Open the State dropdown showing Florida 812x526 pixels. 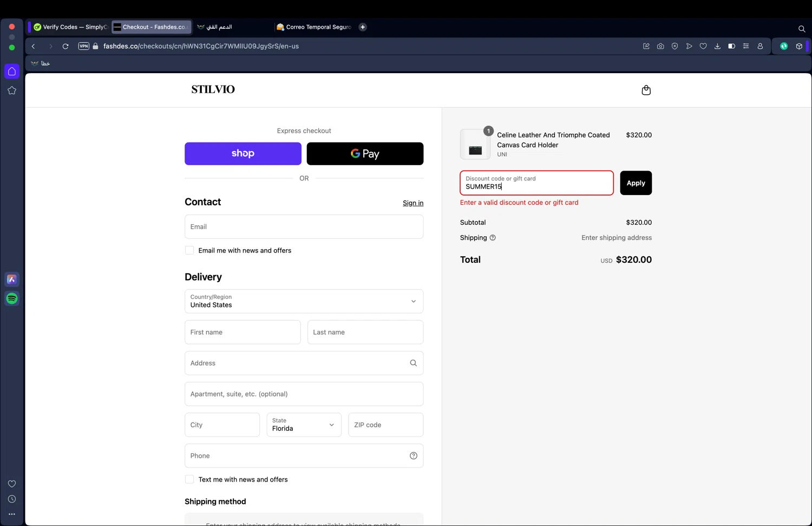(304, 425)
